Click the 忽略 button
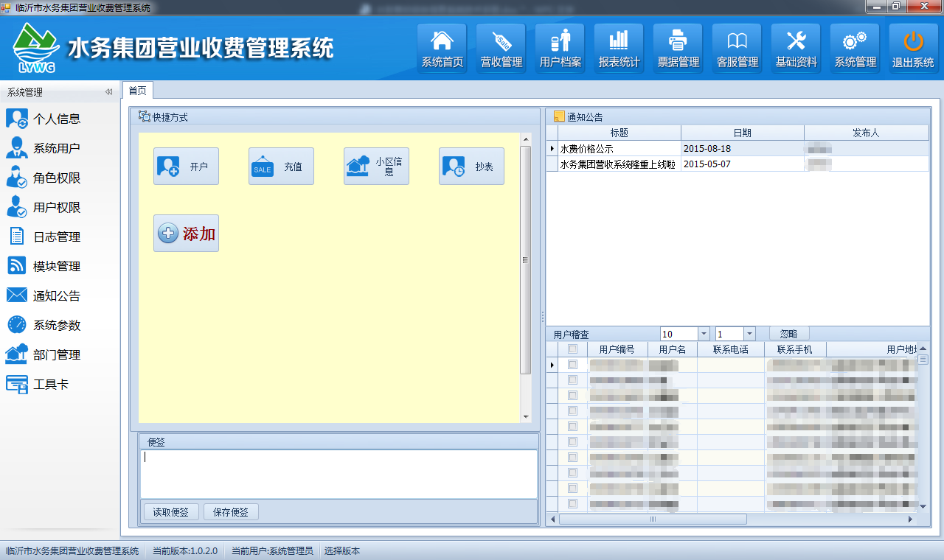This screenshot has width=944, height=560. (789, 334)
